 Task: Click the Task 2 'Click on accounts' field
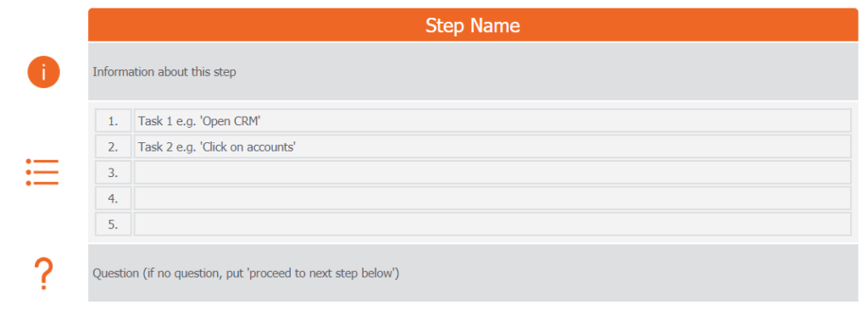tap(492, 147)
